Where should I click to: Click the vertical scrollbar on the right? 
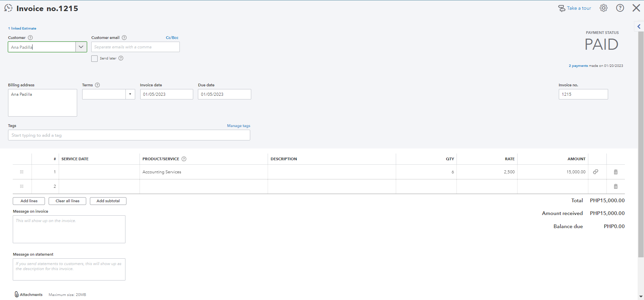click(641, 144)
